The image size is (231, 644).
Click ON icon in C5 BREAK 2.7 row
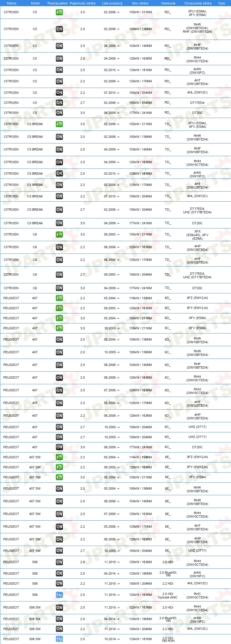[59, 210]
